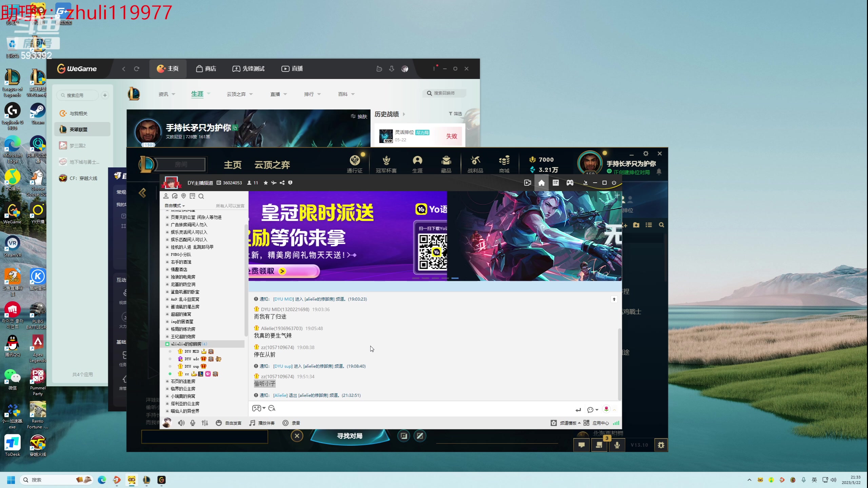
Task: Open Microsoft Edge from taskbar
Action: pyautogui.click(x=102, y=480)
